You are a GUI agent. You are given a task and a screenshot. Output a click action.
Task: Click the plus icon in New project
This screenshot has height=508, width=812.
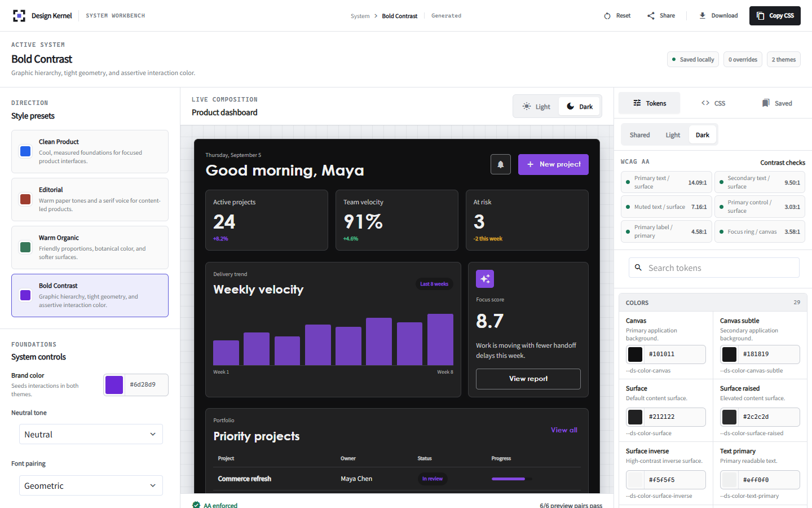pos(530,164)
